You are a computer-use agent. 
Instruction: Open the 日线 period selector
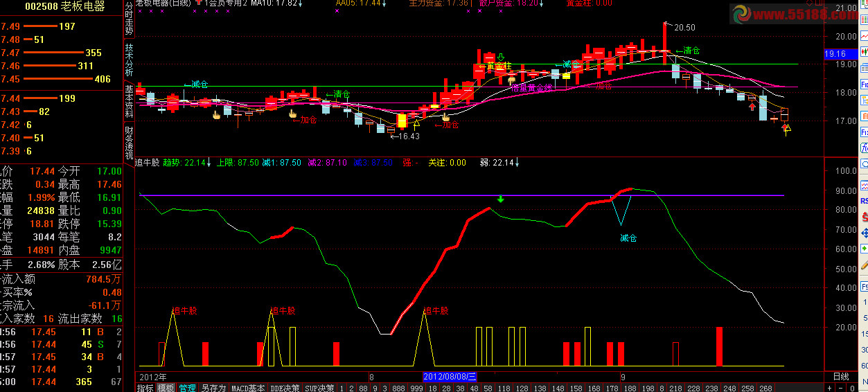click(x=840, y=376)
